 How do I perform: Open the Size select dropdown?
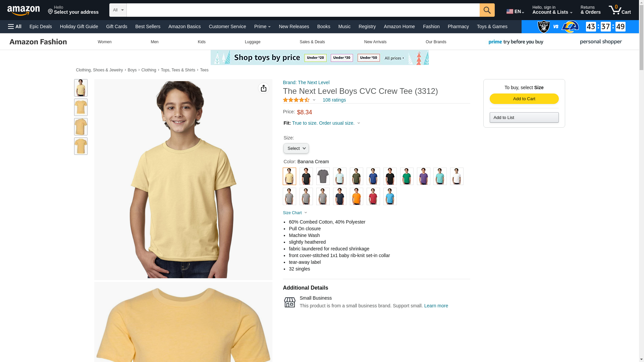point(296,148)
